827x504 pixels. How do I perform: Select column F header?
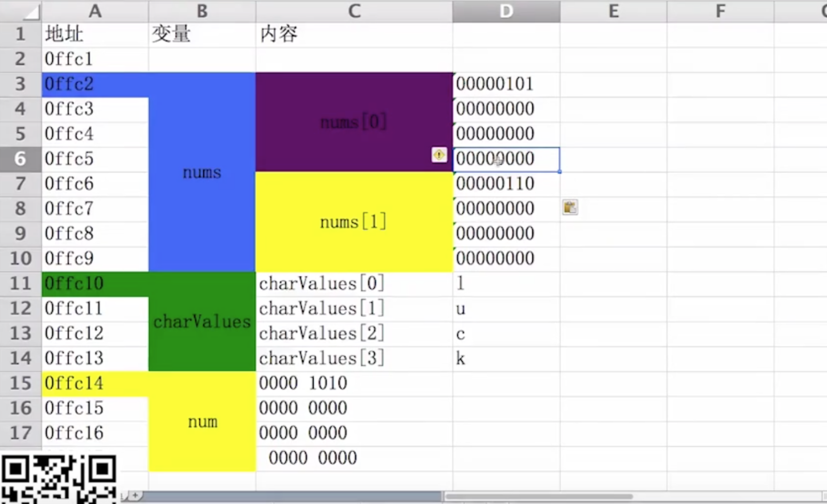(x=720, y=11)
